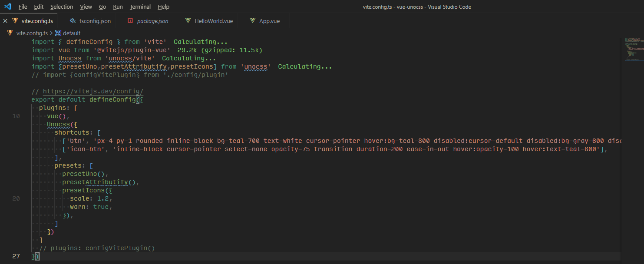Viewport: 644px width, 264px height.
Task: Switch to the HelloWorld.vue tab
Action: tap(213, 20)
